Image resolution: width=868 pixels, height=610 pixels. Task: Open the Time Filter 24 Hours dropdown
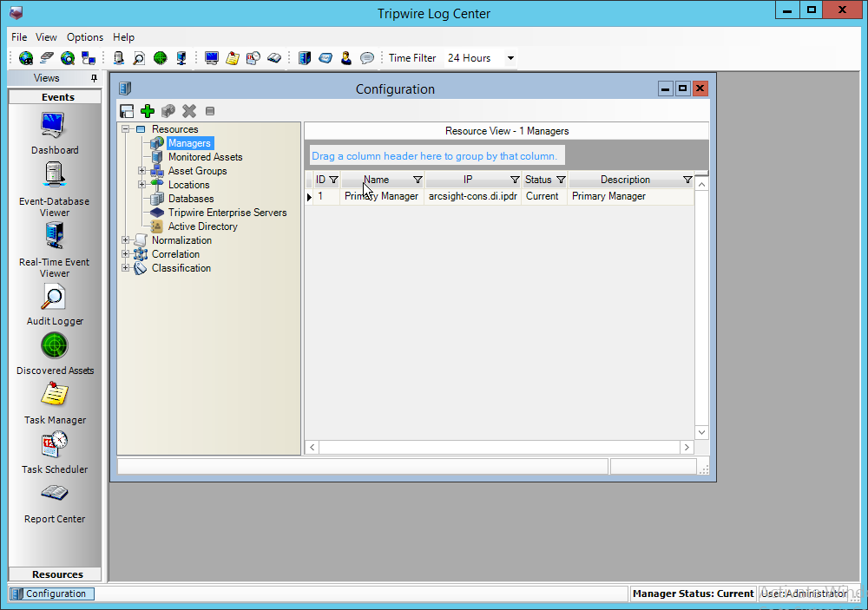point(510,57)
